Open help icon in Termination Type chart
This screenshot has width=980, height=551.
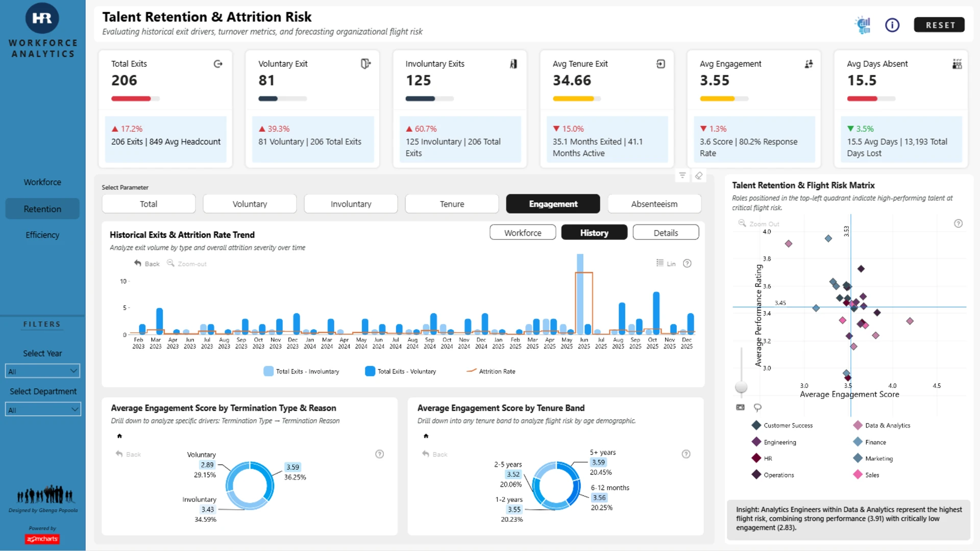(x=380, y=454)
